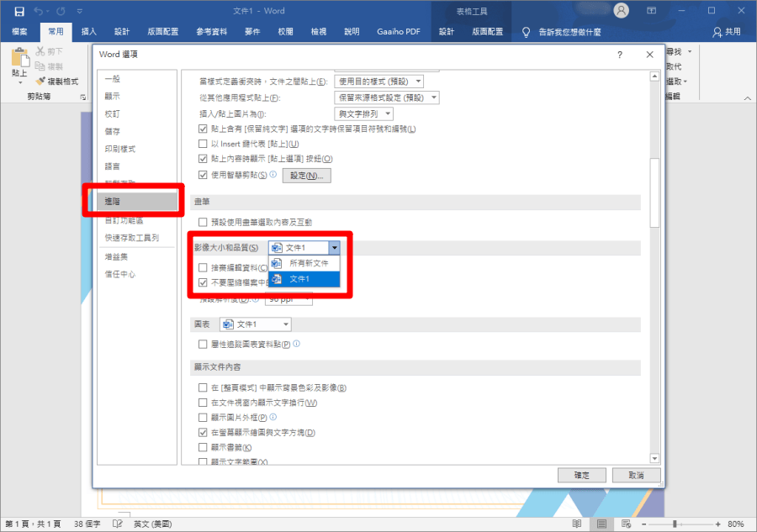Click the 80% zoom level
The width and height of the screenshot is (757, 532).
point(736,524)
